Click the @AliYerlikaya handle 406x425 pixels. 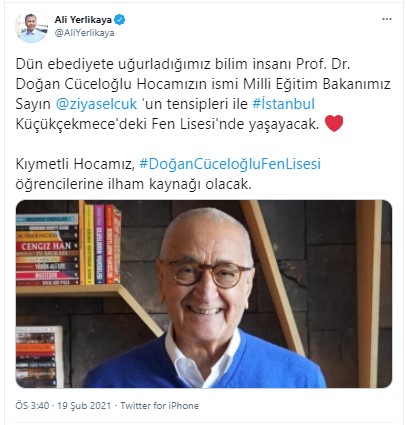click(x=85, y=33)
